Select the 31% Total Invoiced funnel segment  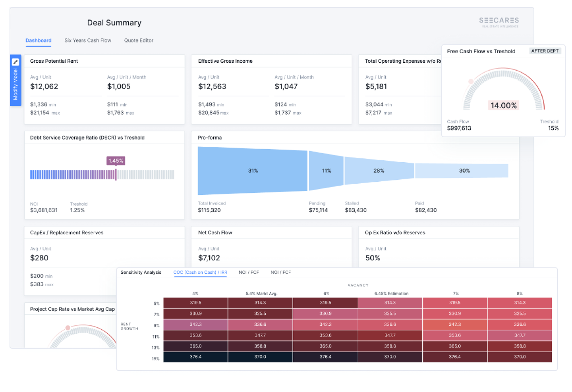(253, 171)
